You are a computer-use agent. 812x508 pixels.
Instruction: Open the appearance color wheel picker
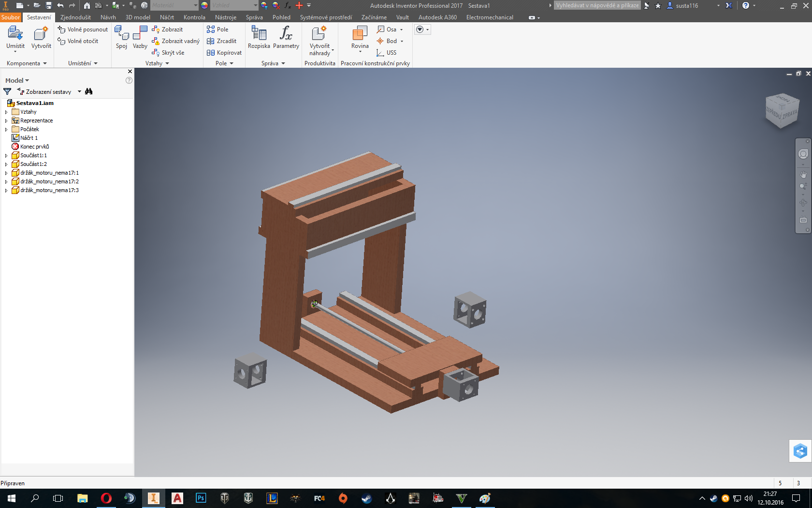tap(204, 5)
